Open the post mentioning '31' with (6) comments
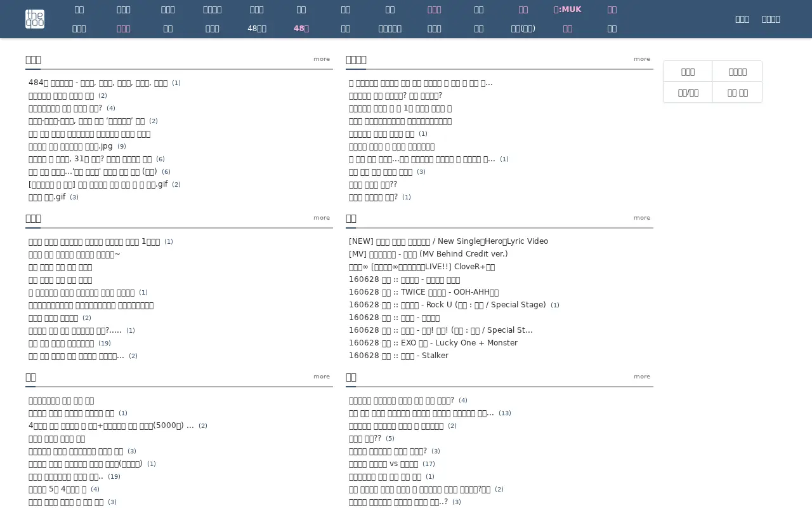Viewport: 812px width, 508px height. point(90,159)
